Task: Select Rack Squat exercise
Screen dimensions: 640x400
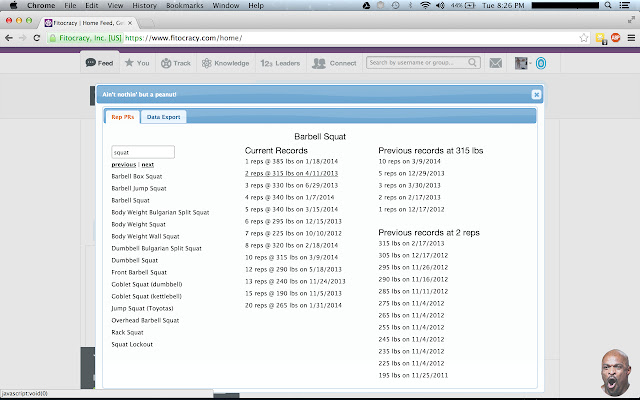Action: click(x=127, y=332)
